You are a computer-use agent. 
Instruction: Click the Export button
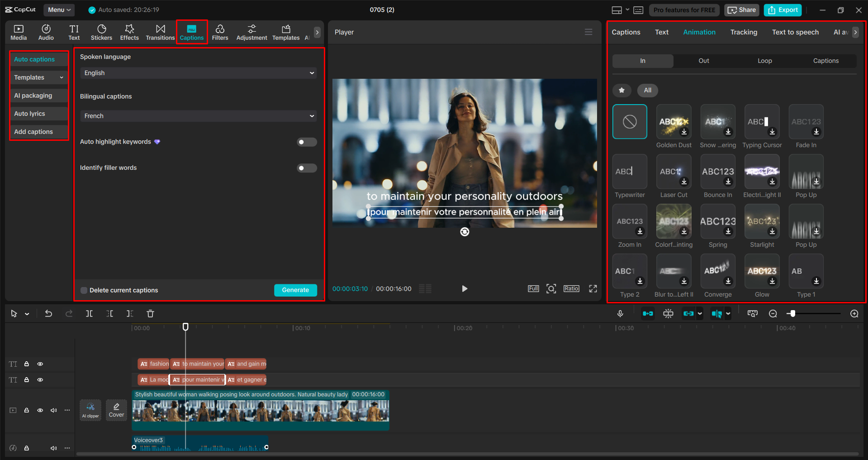[782, 10]
